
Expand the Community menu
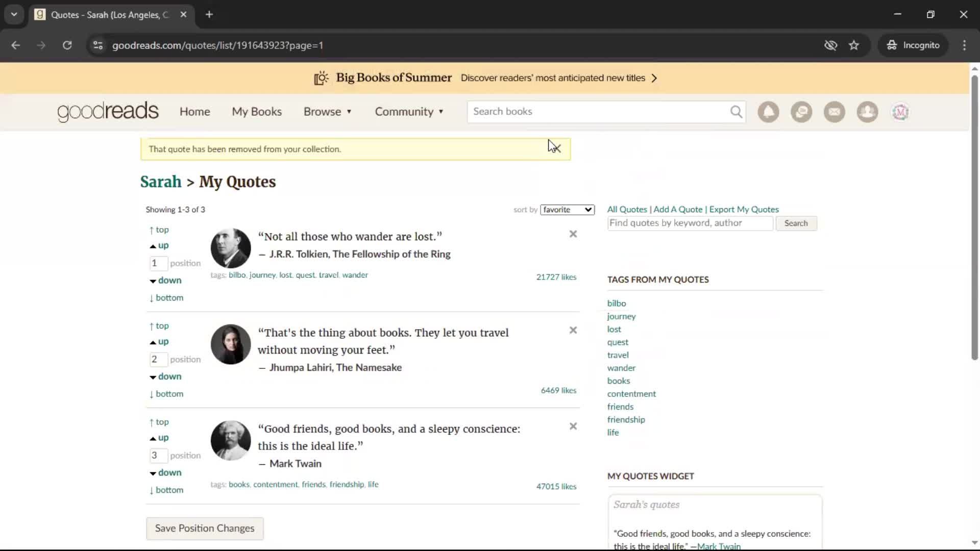409,112
